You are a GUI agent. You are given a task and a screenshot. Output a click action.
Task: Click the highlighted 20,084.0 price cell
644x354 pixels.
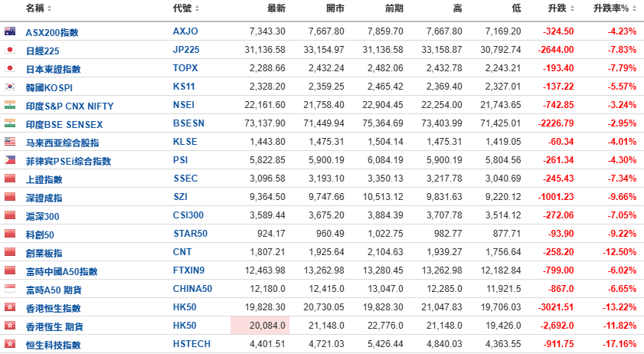tap(260, 325)
